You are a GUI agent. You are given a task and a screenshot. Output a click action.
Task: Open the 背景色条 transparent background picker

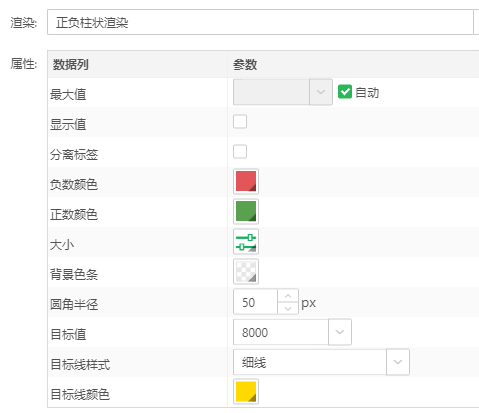(x=246, y=272)
